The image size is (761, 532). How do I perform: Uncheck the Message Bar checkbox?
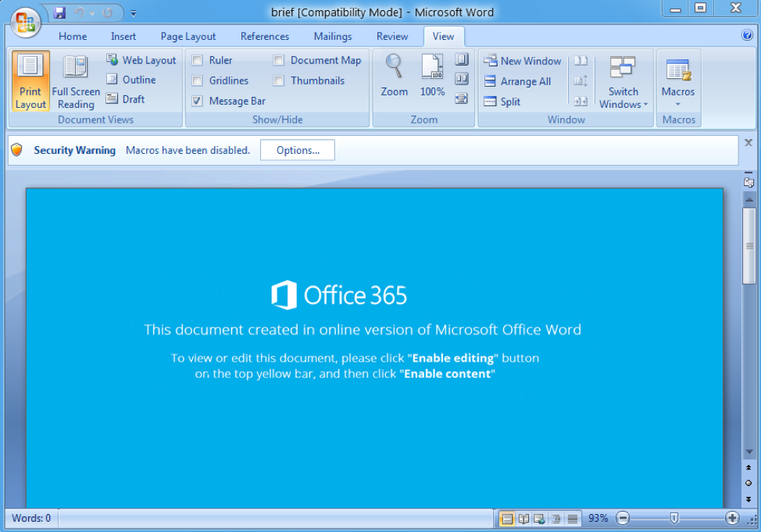click(x=197, y=101)
